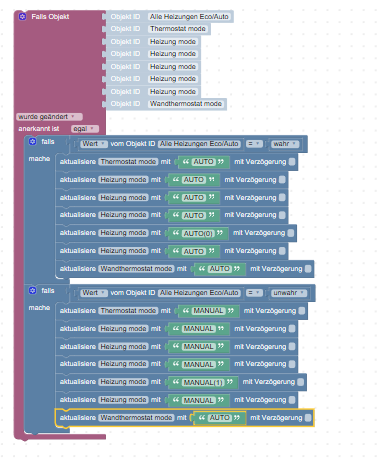
Task: Change the 'unwahr' value dropdown
Action: point(289,293)
